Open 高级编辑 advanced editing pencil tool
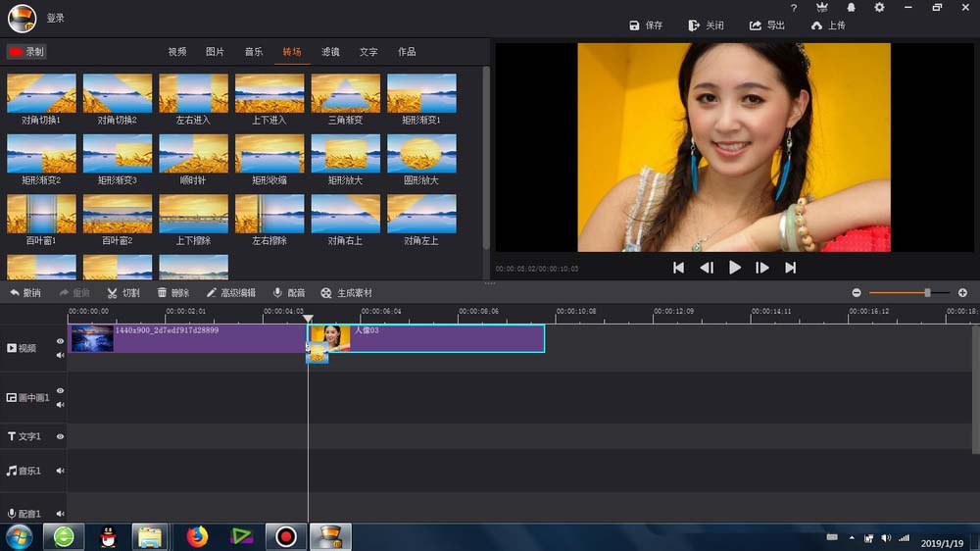The height and width of the screenshot is (551, 980). point(230,293)
